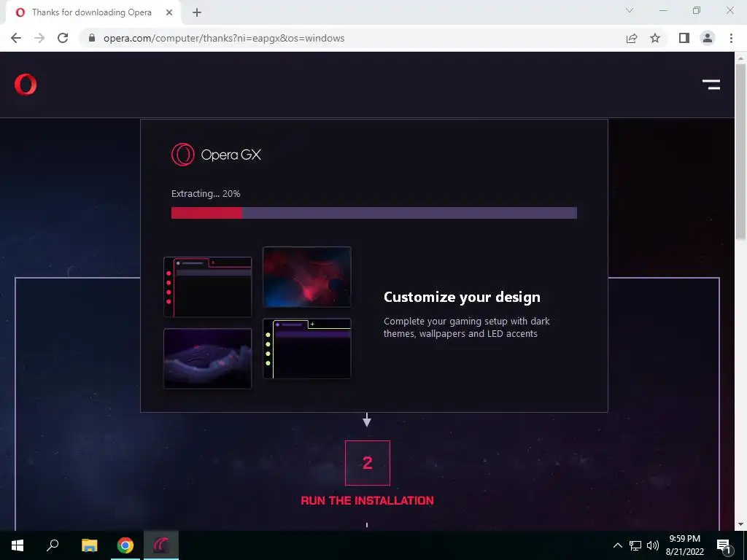Open the Chrome three-dot menu
This screenshot has width=747, height=560.
[x=731, y=38]
